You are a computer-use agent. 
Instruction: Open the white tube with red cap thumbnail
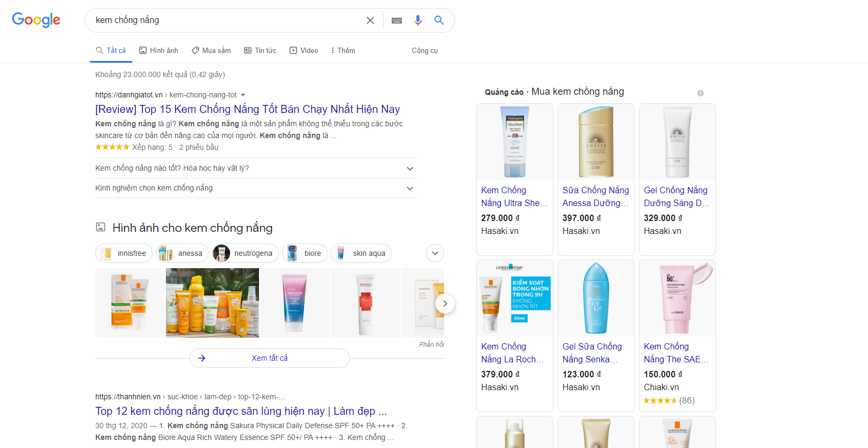(366, 303)
